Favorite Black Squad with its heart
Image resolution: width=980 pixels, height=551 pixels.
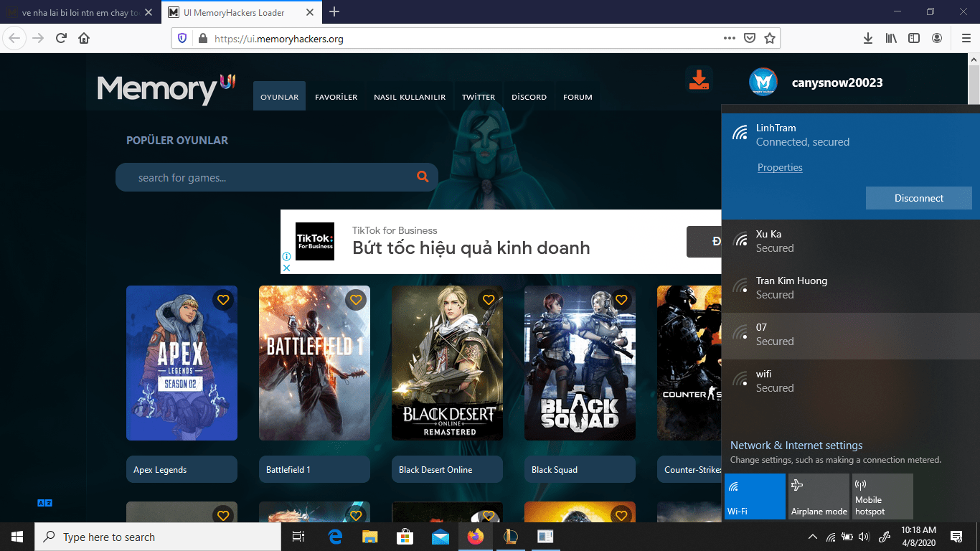pyautogui.click(x=621, y=300)
